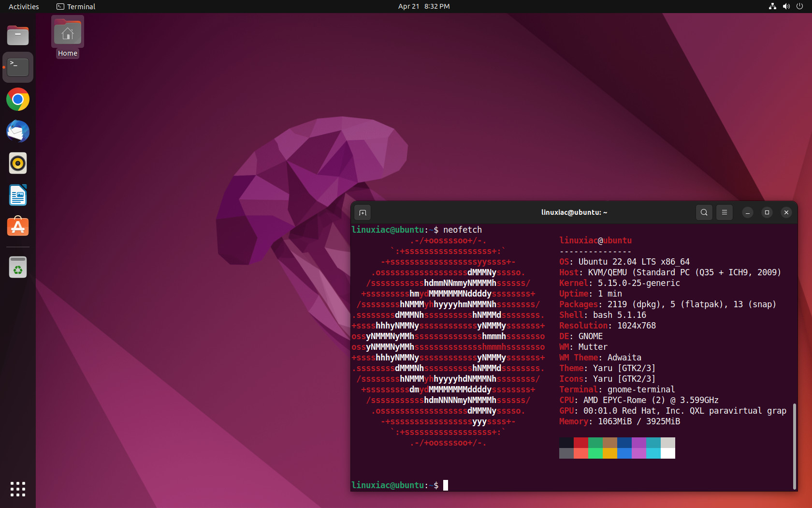812x508 pixels.
Task: Open the Terminal app menu in top bar
Action: 76,6
